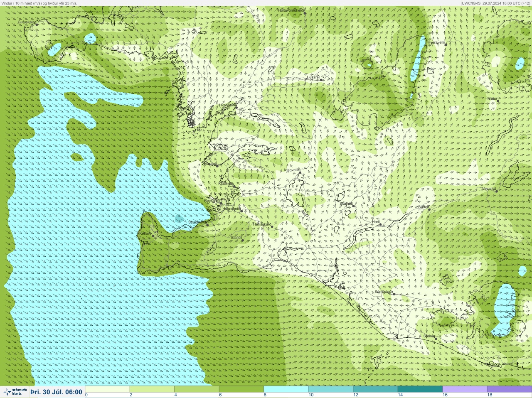
Task: Click the Sámsstaðir station label
Action: click(x=384, y=292)
